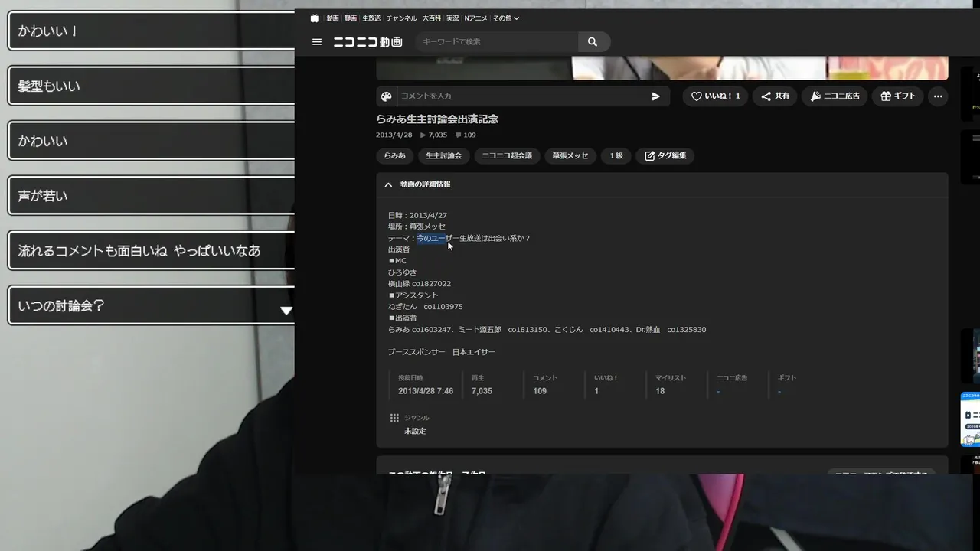Select the 生主討論会 tag
Image resolution: width=980 pixels, height=551 pixels.
tap(444, 155)
